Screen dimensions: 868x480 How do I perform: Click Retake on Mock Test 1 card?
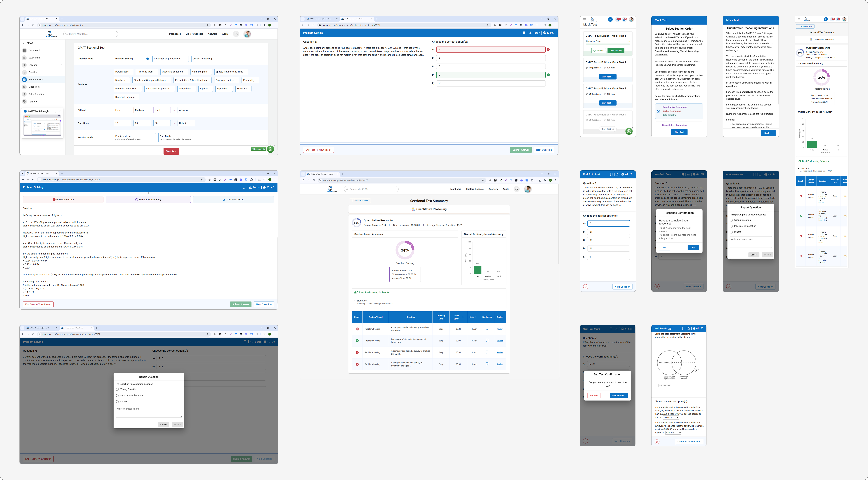pos(599,51)
